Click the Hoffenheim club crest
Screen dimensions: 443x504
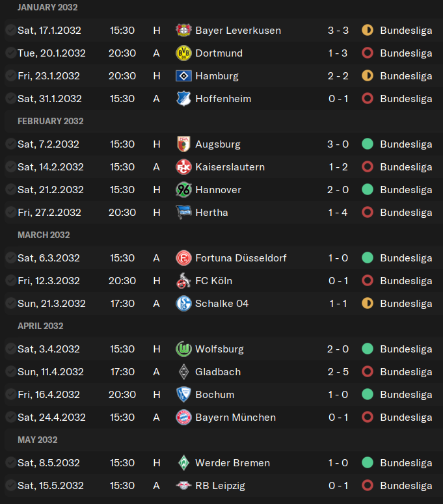click(x=183, y=99)
